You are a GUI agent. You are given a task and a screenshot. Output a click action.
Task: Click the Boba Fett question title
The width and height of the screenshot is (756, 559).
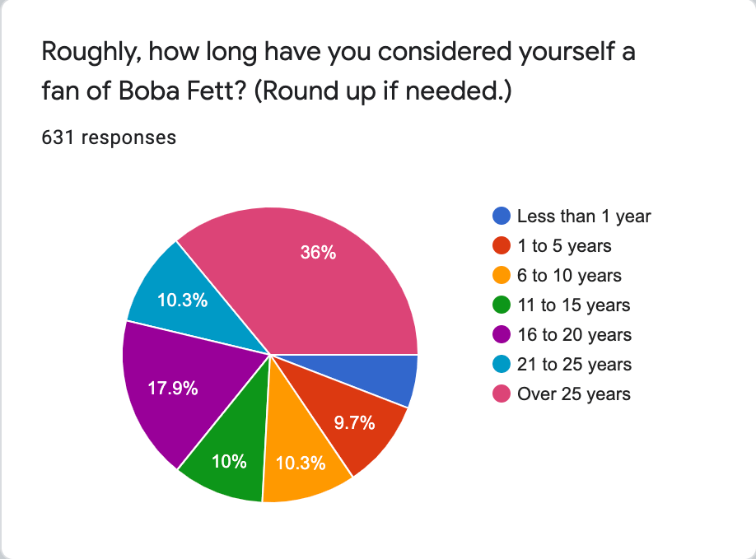tap(338, 71)
